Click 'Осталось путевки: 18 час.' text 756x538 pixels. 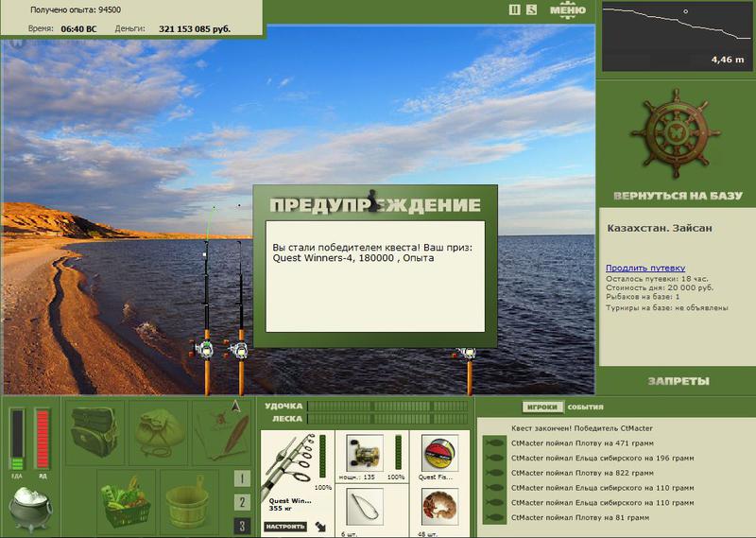[x=657, y=279]
